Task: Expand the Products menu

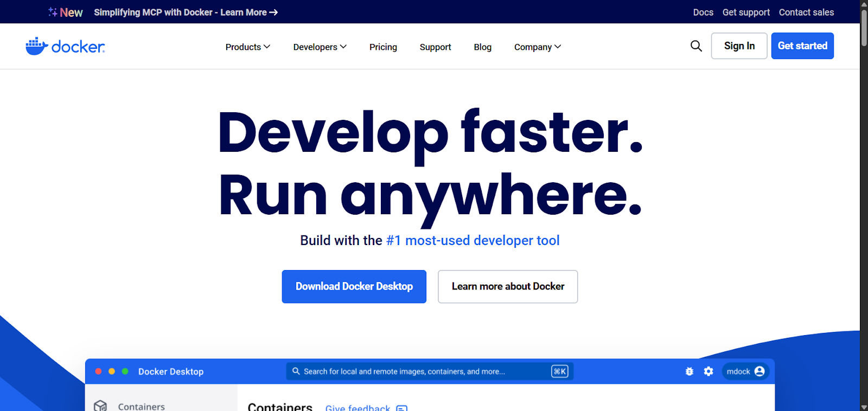Action: (248, 47)
